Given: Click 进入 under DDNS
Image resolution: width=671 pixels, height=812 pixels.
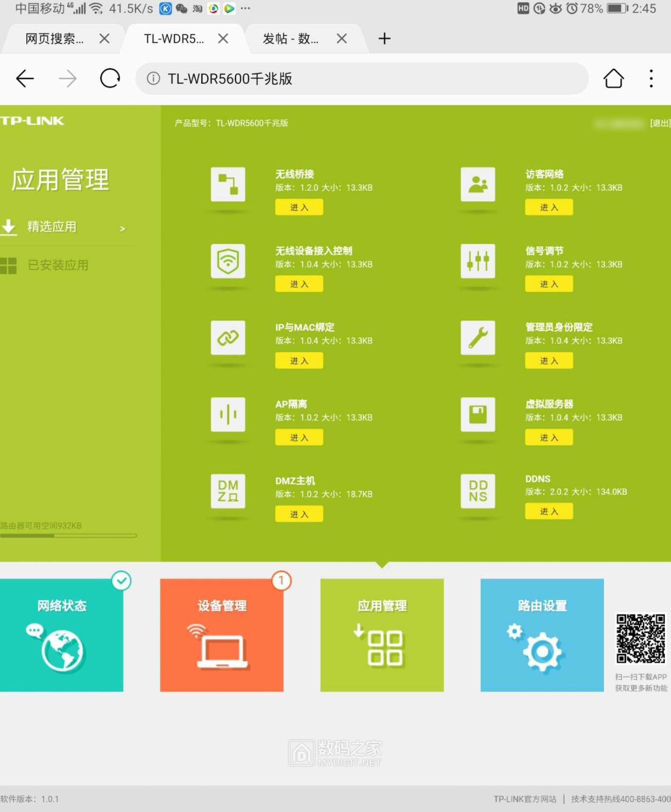Looking at the screenshot, I should pos(549,512).
